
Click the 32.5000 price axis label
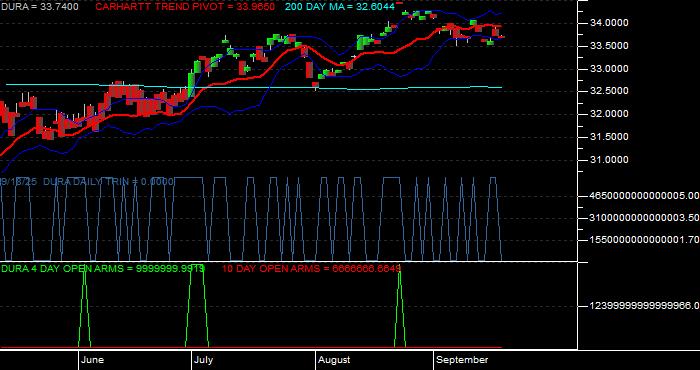click(610, 91)
